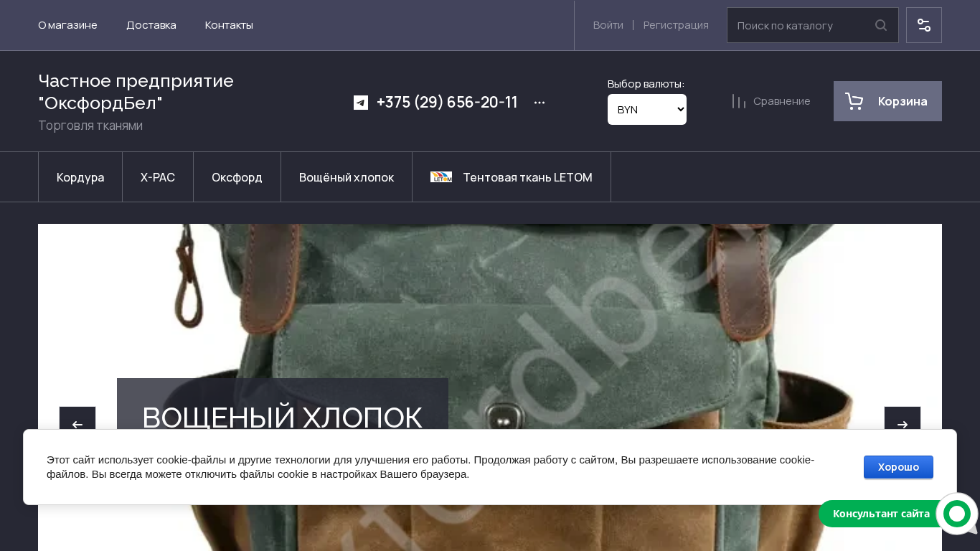980x551 pixels.
Task: Click the phone number +375 (29) 656-20-11
Action: pos(447,103)
